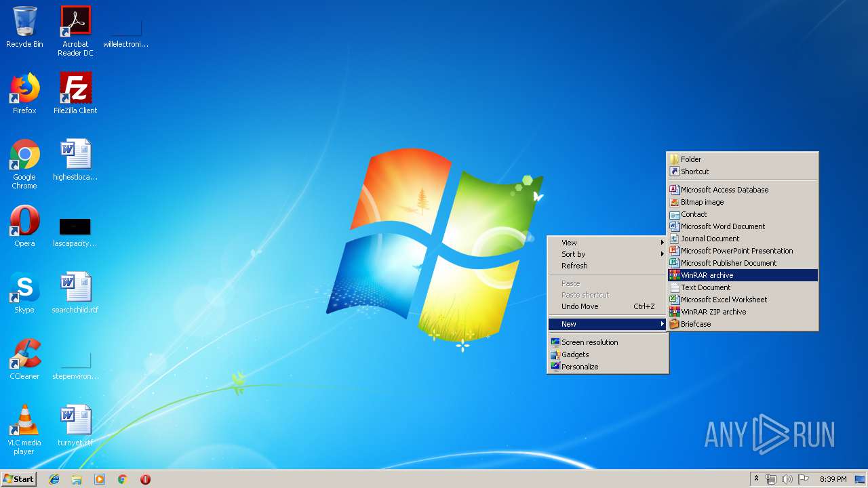The image size is (868, 488).
Task: Create a new Shortcut
Action: [x=743, y=171]
